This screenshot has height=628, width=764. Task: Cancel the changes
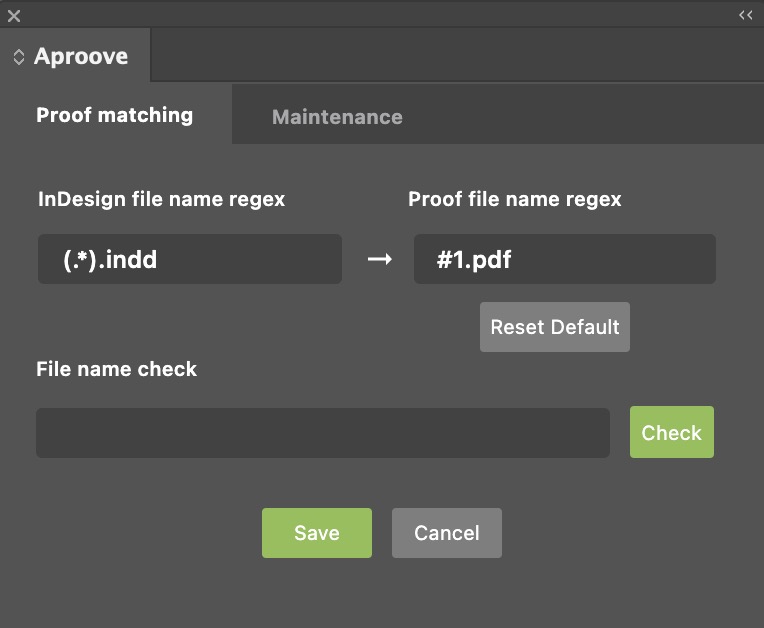[x=447, y=533]
